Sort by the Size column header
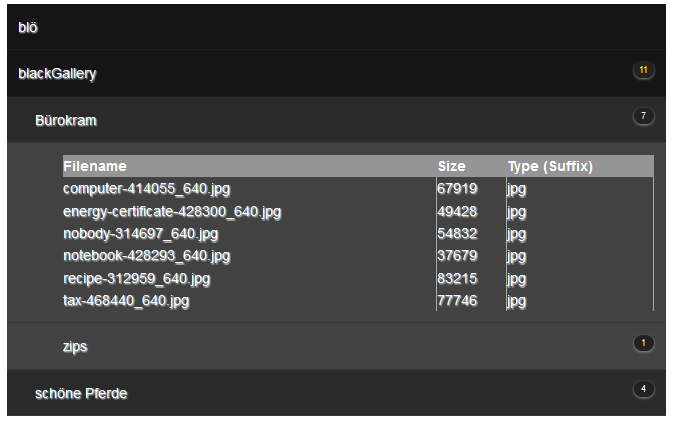This screenshot has height=423, width=675. [x=452, y=166]
